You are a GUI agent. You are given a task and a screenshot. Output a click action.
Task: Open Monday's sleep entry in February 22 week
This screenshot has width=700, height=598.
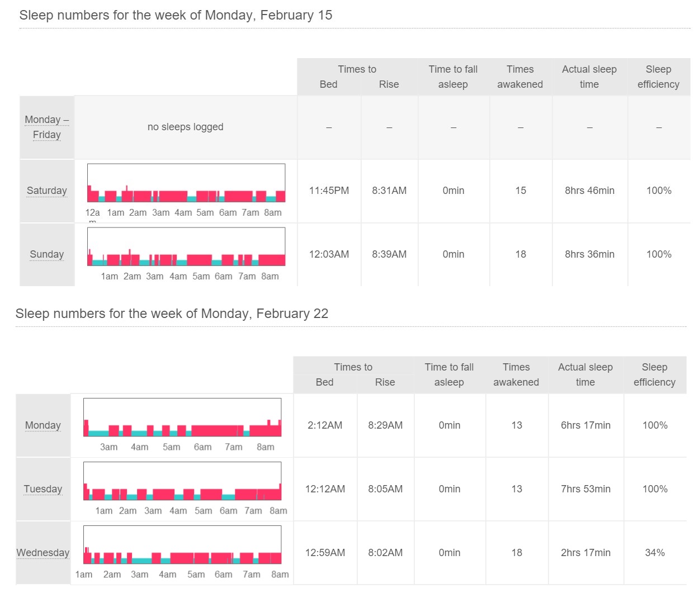pyautogui.click(x=42, y=425)
